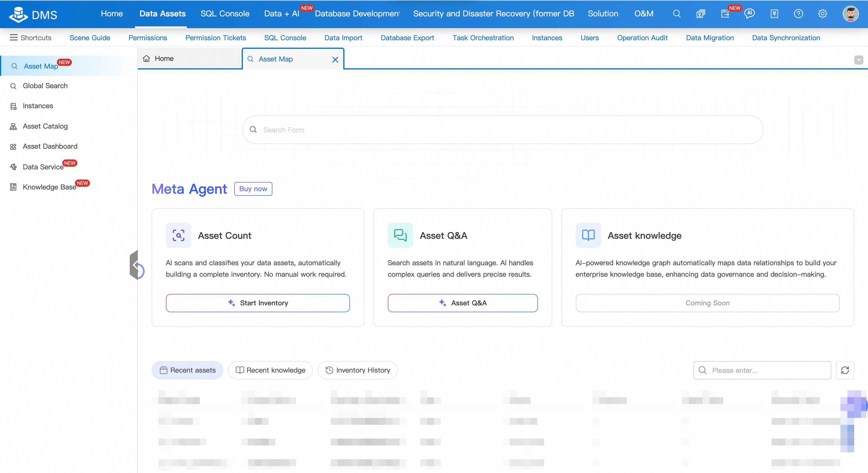Click the refresh icon beside asset search
The height and width of the screenshot is (473, 868).
[845, 370]
